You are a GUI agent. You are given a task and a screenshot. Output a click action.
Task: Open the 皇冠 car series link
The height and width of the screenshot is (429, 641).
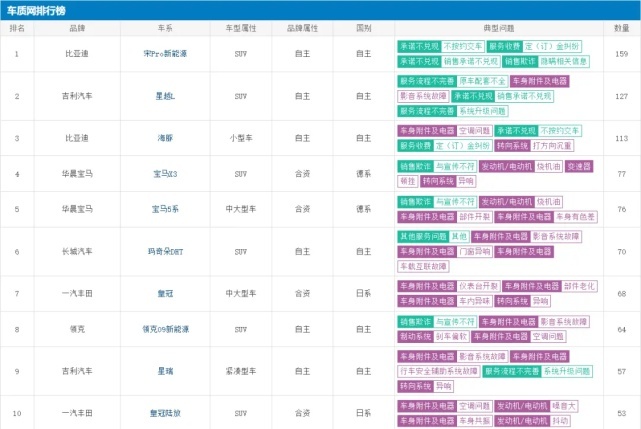165,294
